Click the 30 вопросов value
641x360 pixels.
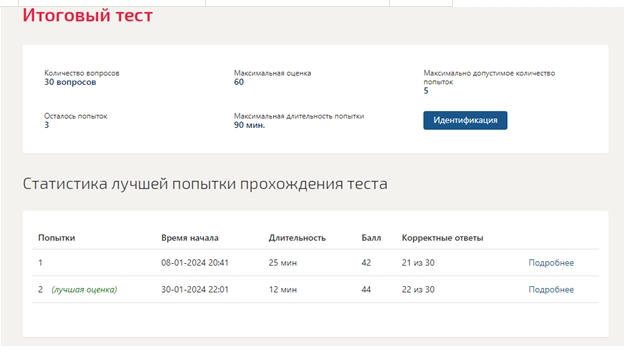70,82
